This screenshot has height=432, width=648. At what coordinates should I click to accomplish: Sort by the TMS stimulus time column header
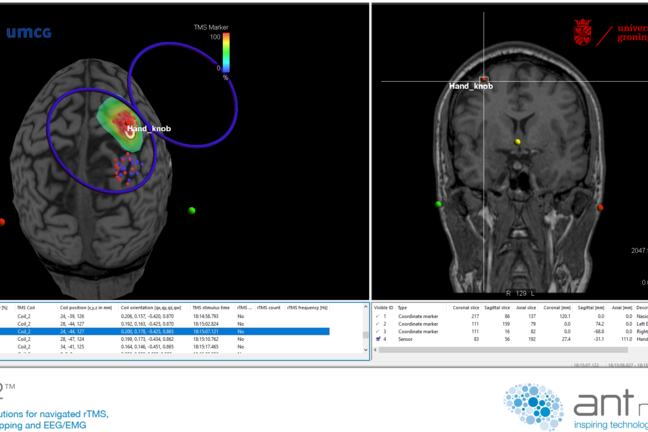tap(210, 307)
